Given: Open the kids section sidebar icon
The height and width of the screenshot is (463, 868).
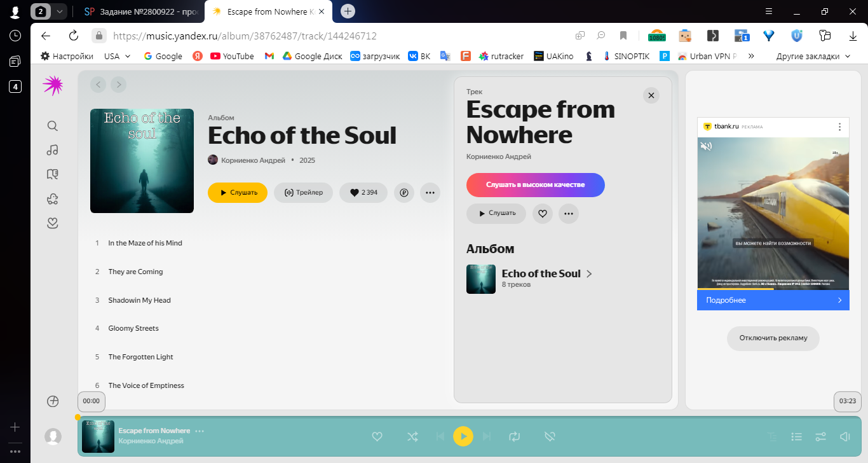Looking at the screenshot, I should pos(53,199).
